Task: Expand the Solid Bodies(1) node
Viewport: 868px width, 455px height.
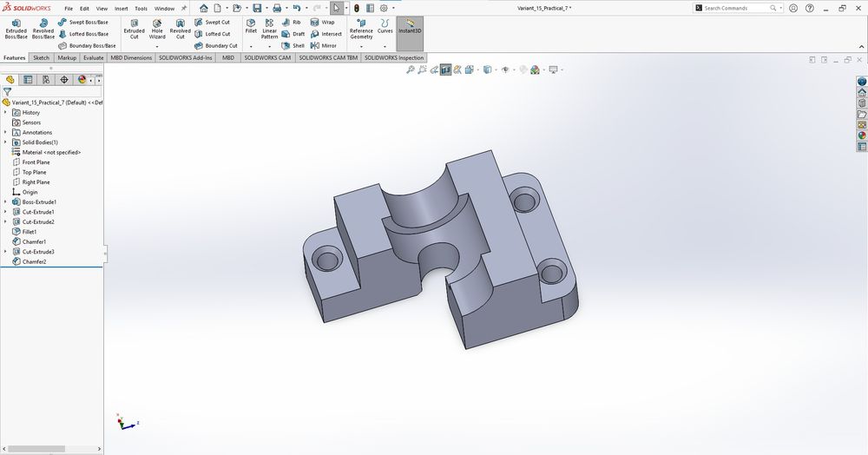Action: pos(5,142)
